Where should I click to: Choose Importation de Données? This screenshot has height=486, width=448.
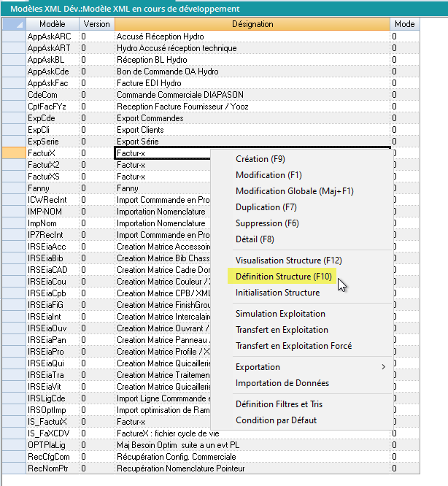(282, 383)
